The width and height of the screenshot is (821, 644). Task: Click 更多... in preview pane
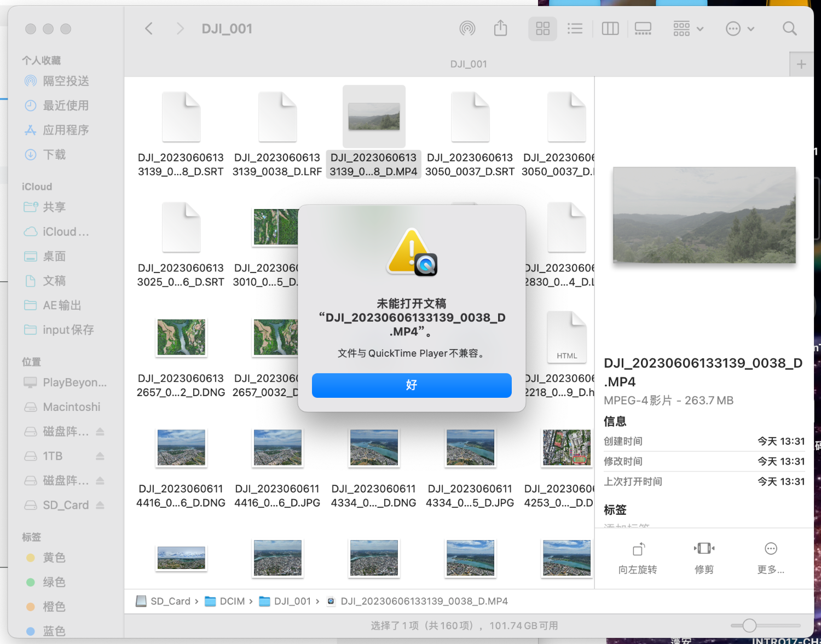click(771, 558)
